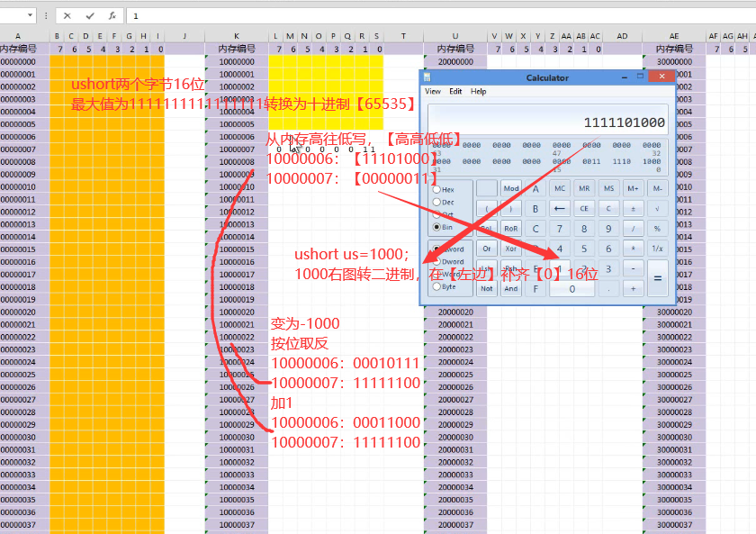Select the Dec radio button in Calculator
This screenshot has width=756, height=534.
coord(436,202)
